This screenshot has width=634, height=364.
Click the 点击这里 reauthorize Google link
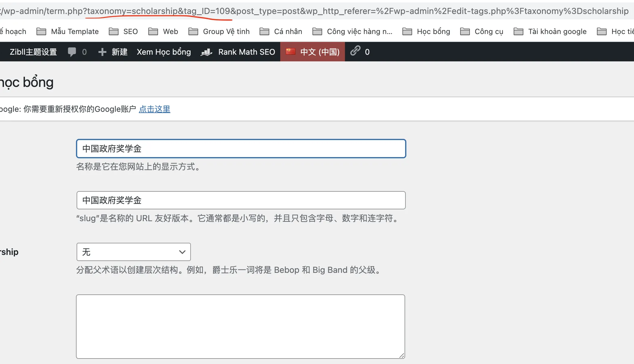point(154,109)
